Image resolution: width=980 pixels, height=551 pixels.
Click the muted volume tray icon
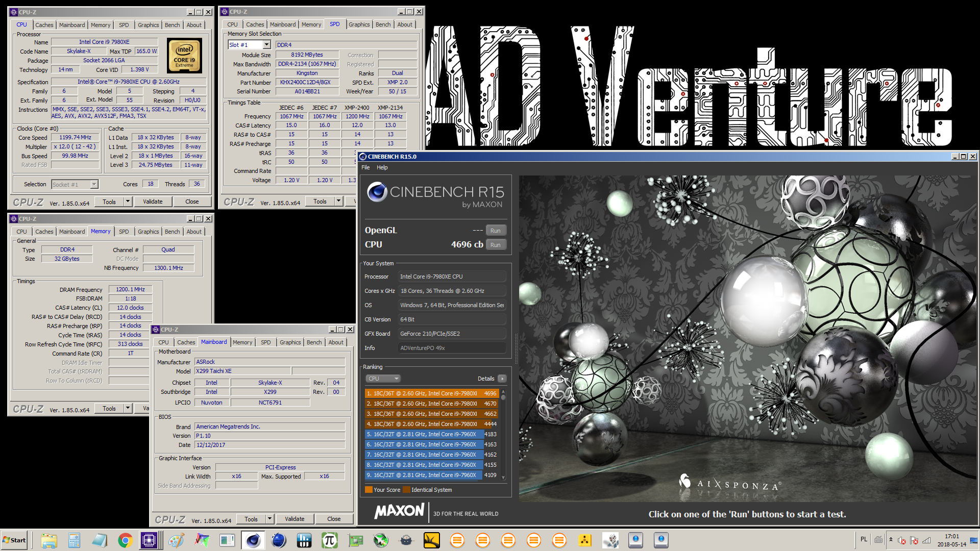pos(902,540)
